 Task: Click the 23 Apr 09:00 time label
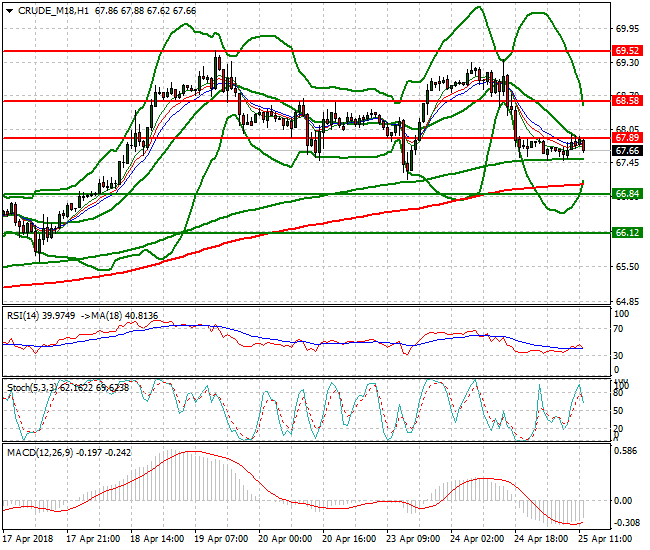click(414, 539)
